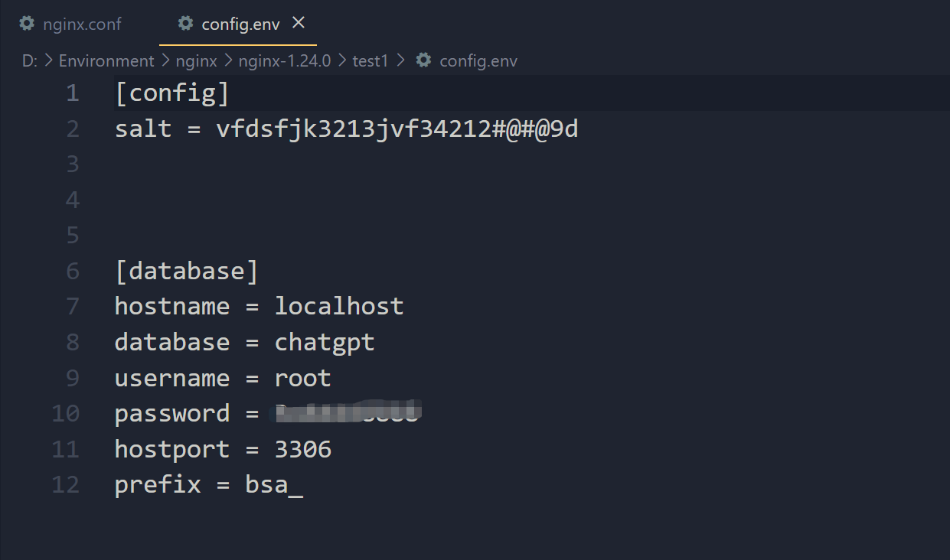Select the [config] section header text

click(172, 92)
